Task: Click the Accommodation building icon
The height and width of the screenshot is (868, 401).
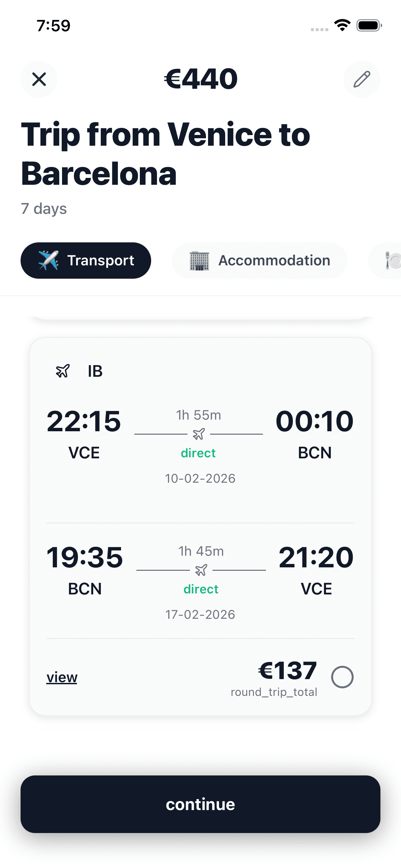Action: coord(200,260)
